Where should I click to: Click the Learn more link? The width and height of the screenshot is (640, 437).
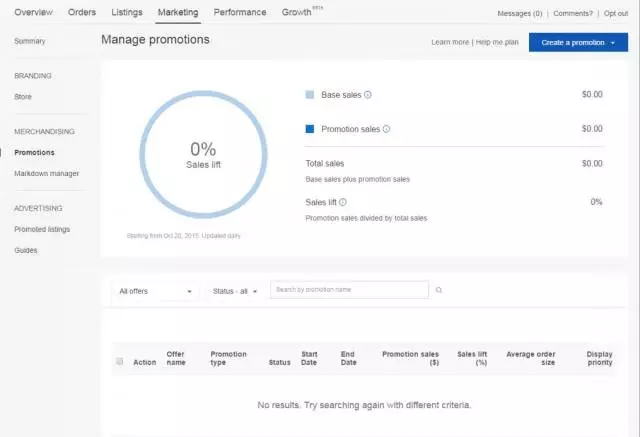(450, 43)
